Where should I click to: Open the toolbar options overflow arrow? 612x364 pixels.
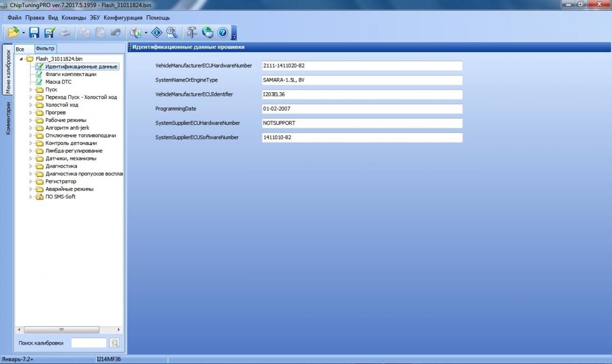pos(234,33)
